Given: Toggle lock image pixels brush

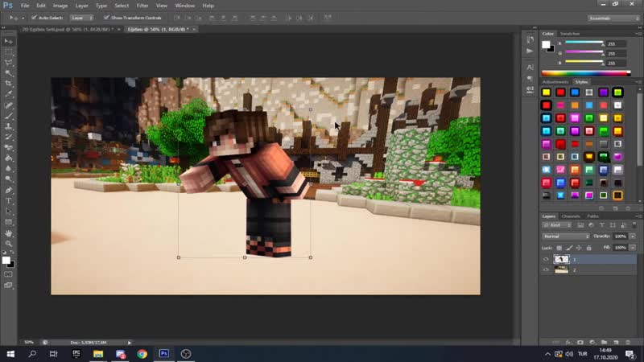Looking at the screenshot, I should pyautogui.click(x=569, y=248).
